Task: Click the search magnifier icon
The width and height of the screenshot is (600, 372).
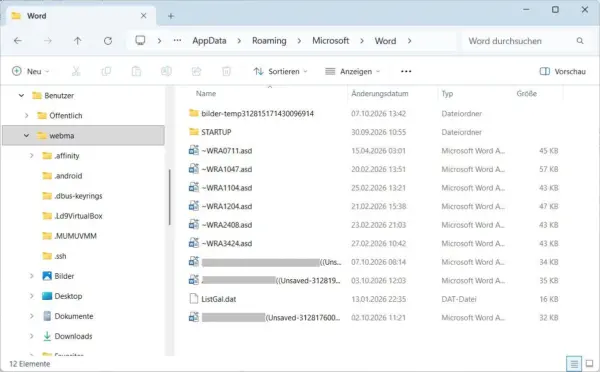Action: 580,41
